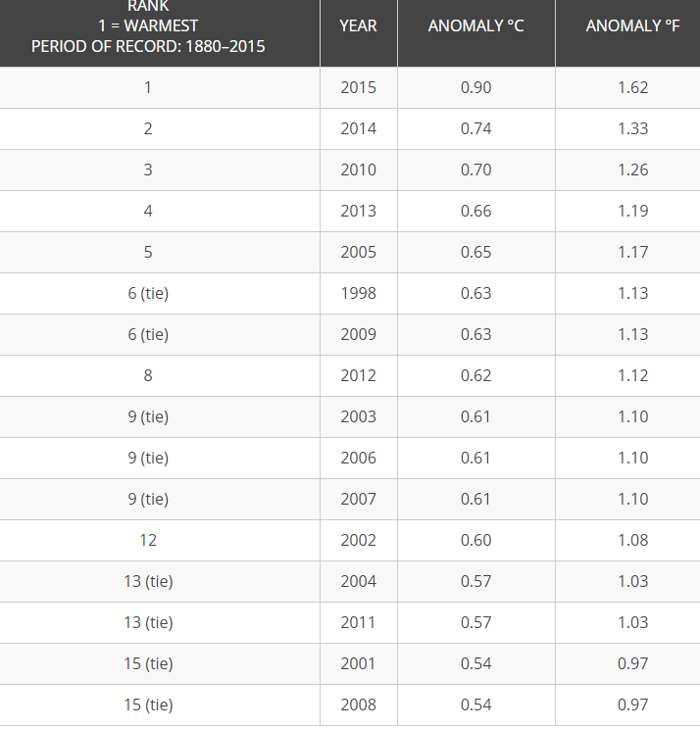Viewport: 700px width, 729px height.
Task: Select the 0.70 Celsius anomaly value
Action: click(475, 170)
